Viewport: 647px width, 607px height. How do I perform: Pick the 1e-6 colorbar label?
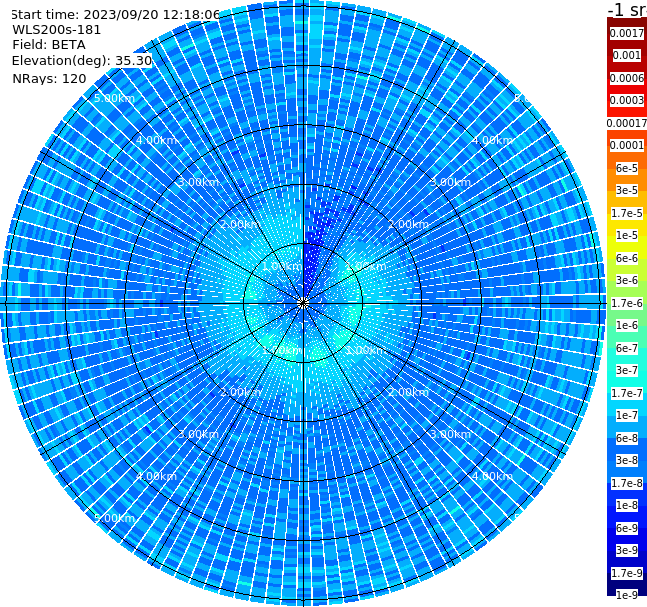click(627, 325)
